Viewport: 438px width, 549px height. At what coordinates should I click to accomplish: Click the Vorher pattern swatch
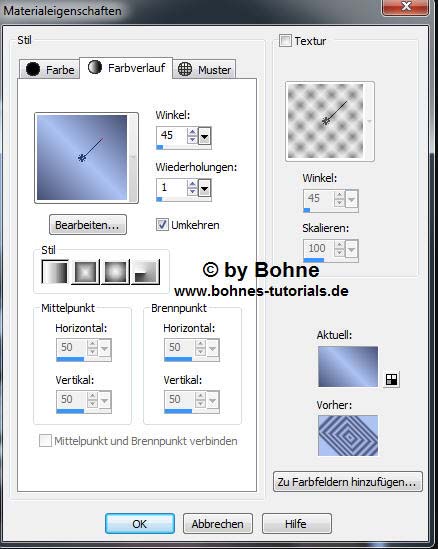point(348,436)
